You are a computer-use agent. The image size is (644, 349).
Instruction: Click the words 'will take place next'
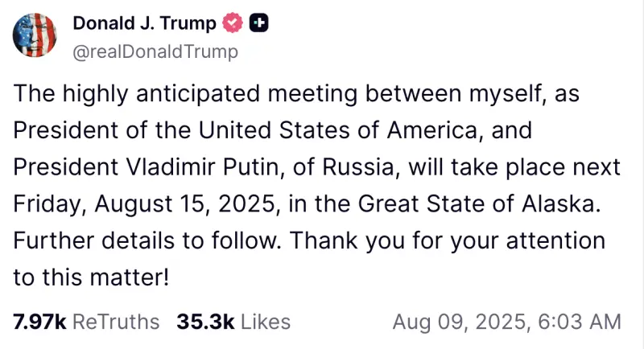(514, 167)
